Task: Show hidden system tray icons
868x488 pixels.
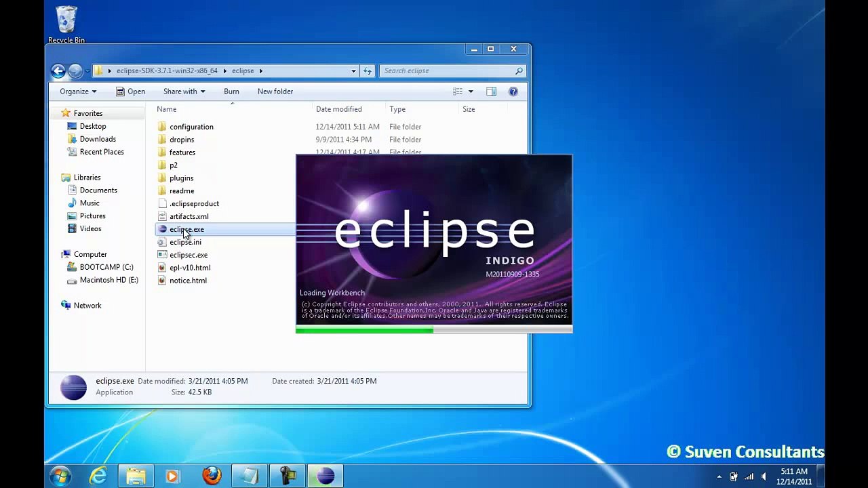Action: point(719,476)
